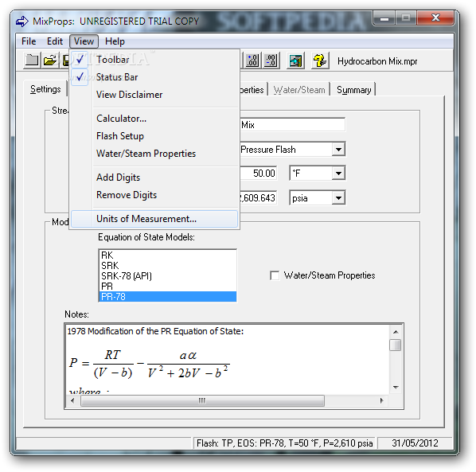Select Remove Digits menu entry
The height and width of the screenshot is (472, 476).
click(154, 195)
